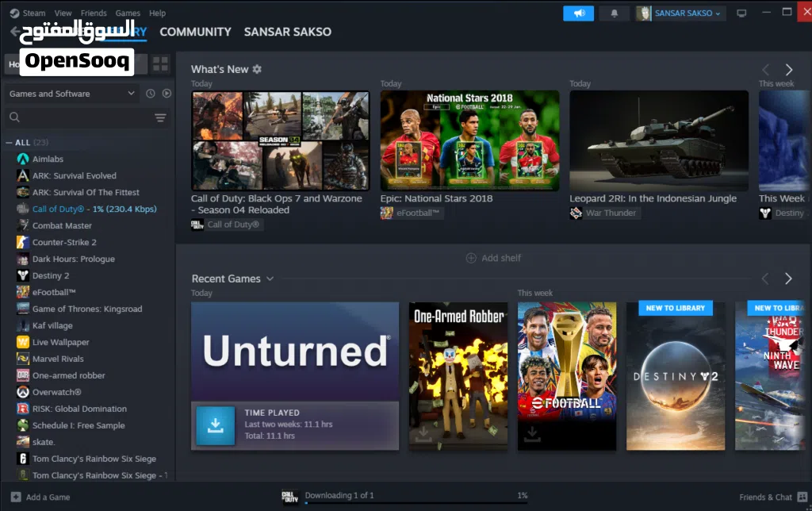812x511 pixels.
Task: Click the Live Wallpaper icon
Action: 23,342
